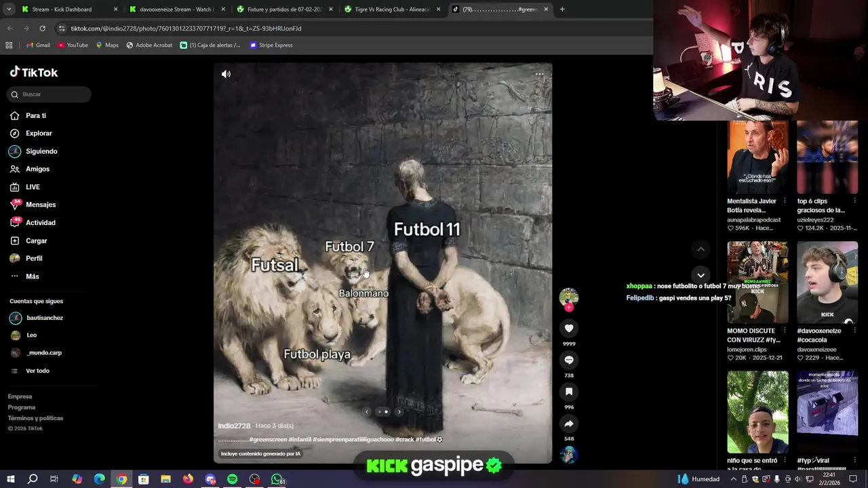Open the Windows Start menu

[x=10, y=479]
